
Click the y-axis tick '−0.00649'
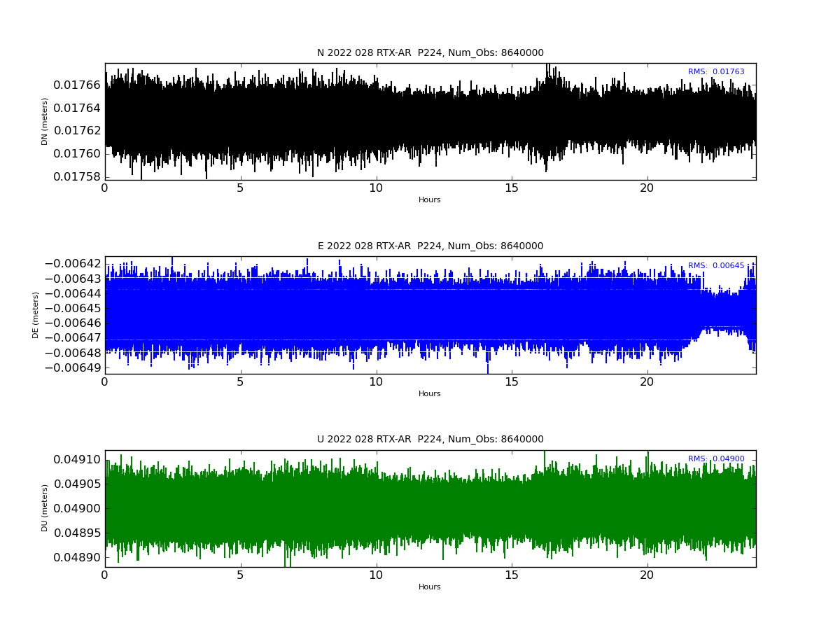pos(73,368)
